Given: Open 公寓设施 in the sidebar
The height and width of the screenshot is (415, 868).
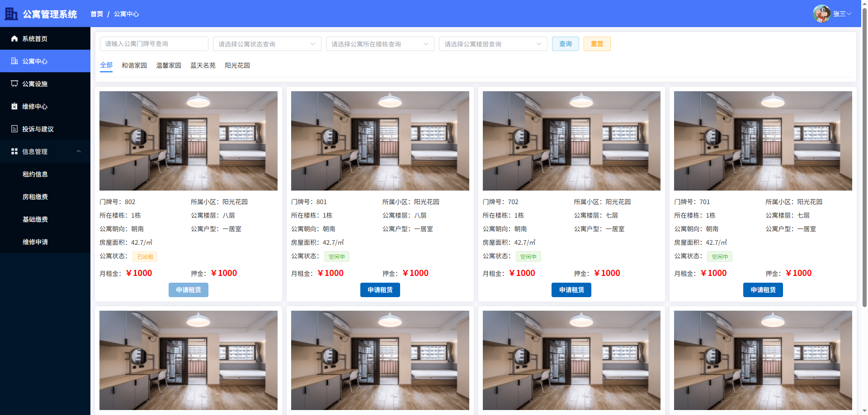Looking at the screenshot, I should (45, 84).
